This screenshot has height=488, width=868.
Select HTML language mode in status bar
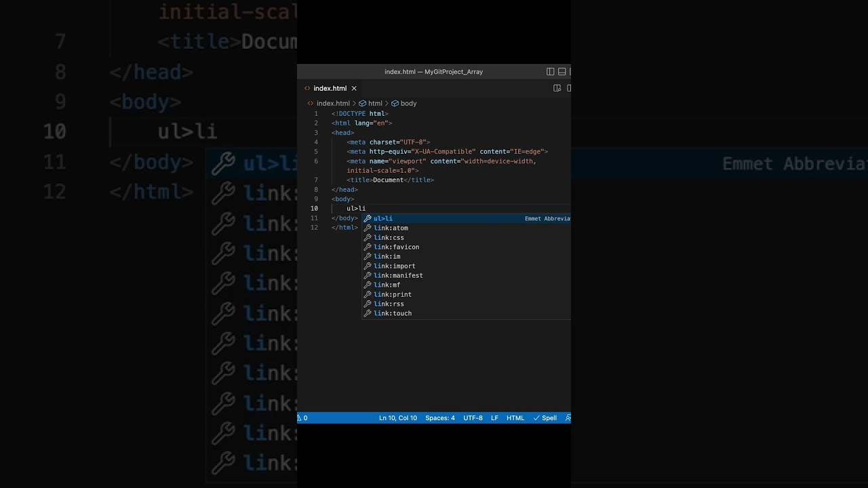pyautogui.click(x=515, y=418)
